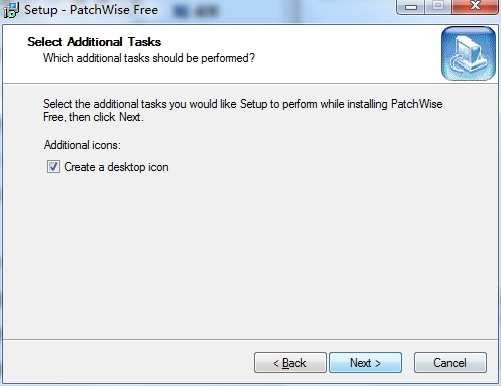501x386 pixels.
Task: Click the "Setup - PatchWise Free" title bar text
Action: point(91,10)
